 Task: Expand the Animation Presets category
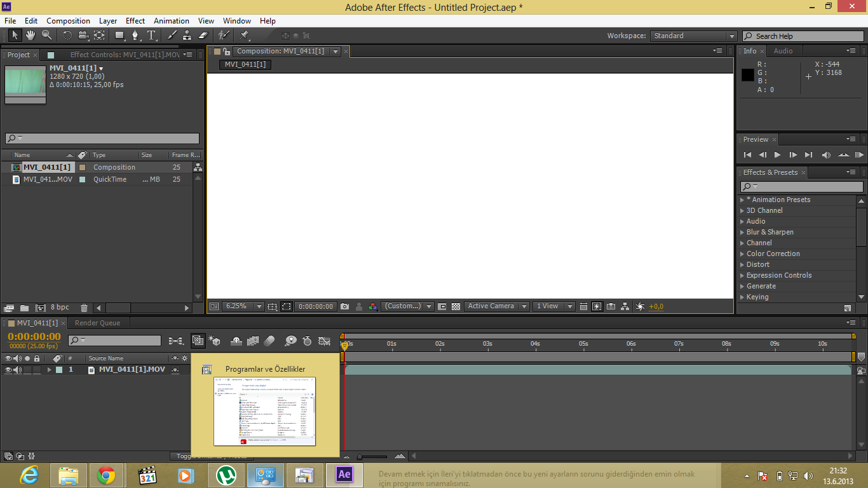click(742, 200)
